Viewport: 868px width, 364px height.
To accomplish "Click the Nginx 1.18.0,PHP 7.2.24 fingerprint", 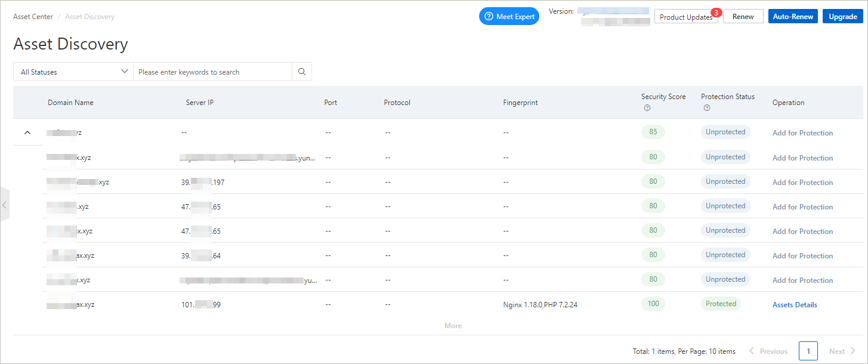I will (540, 304).
